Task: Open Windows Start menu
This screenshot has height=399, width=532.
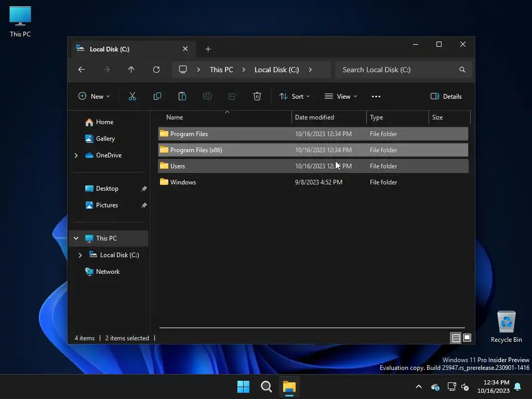Action: point(243,387)
